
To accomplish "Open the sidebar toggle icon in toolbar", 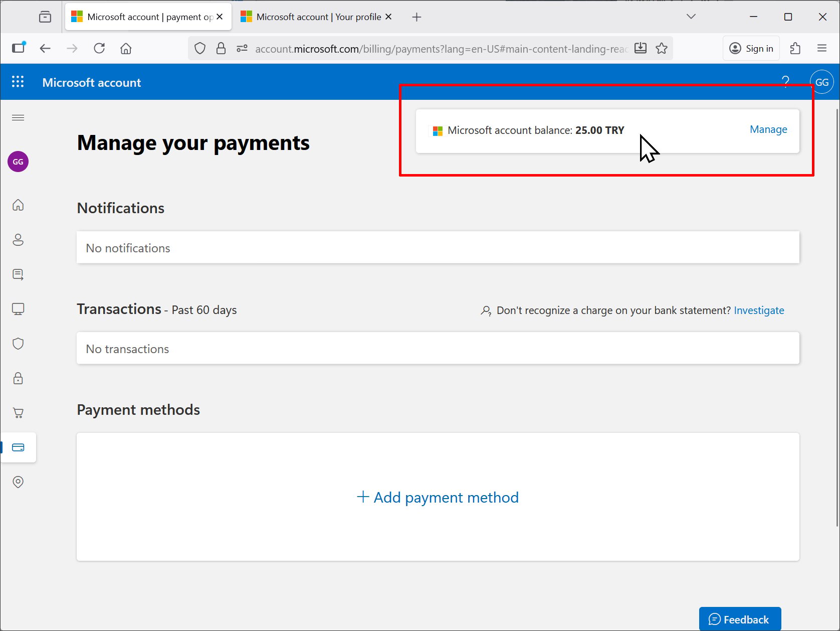I will [19, 48].
